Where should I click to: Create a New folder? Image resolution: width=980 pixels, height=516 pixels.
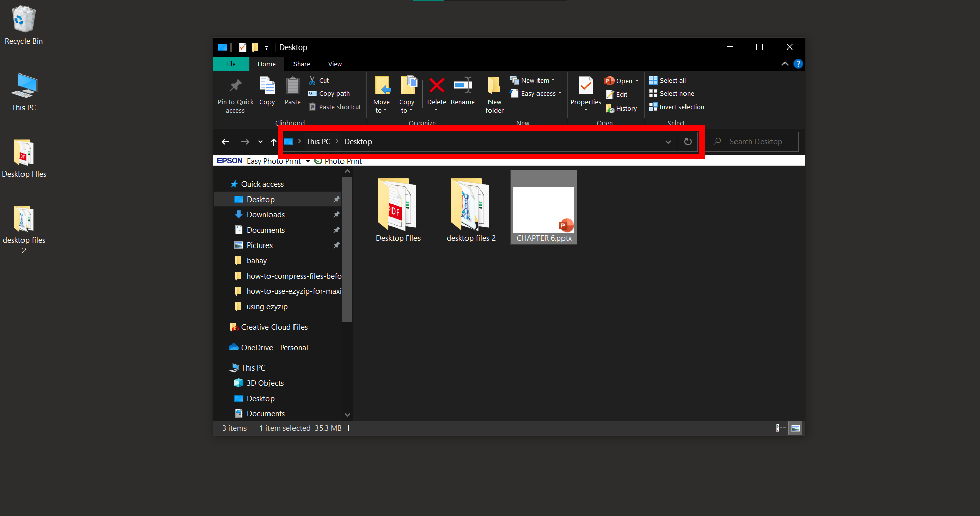(x=494, y=94)
